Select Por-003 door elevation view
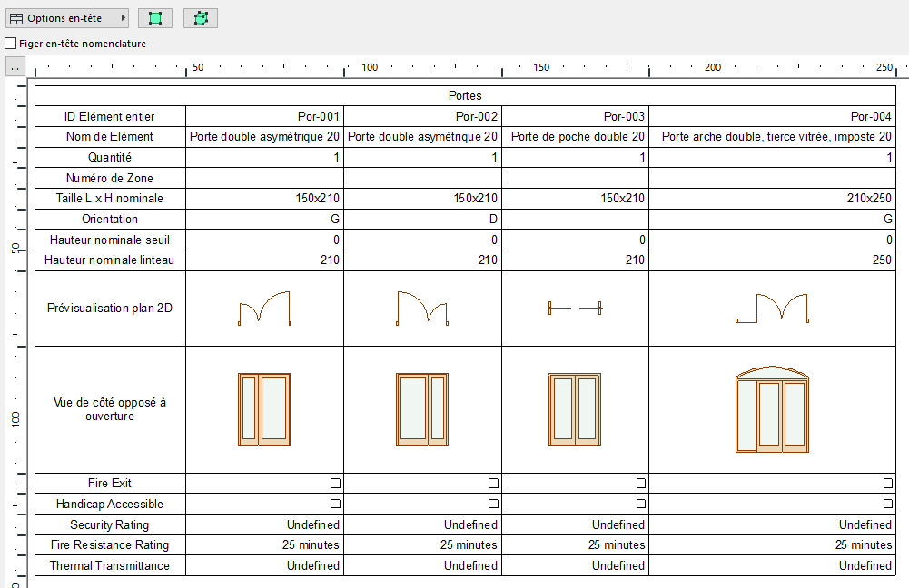The height and width of the screenshot is (588, 909). [575, 409]
